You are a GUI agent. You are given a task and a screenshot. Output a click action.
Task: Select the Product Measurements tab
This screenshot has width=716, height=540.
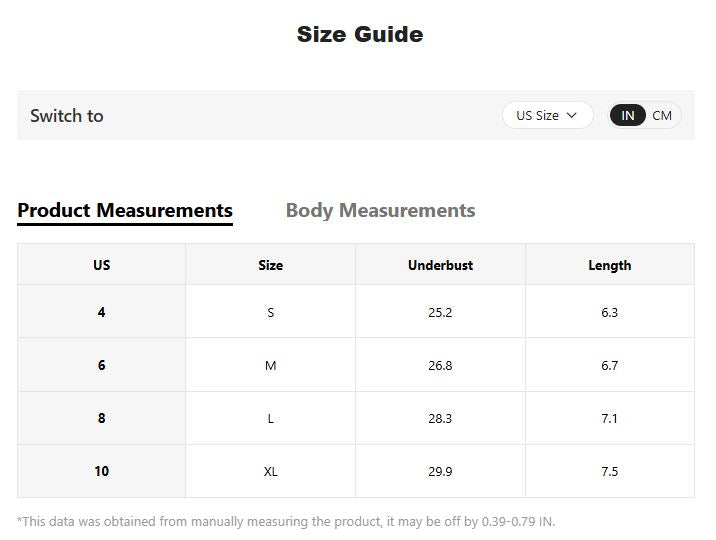[x=125, y=210]
